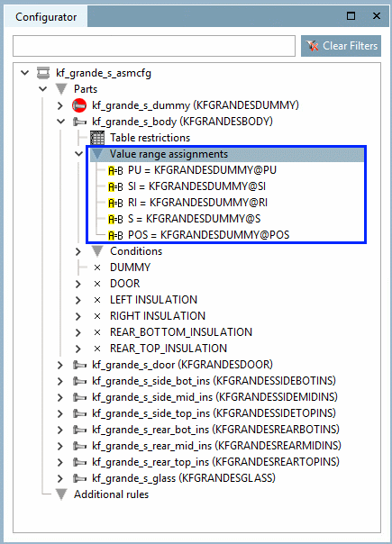Click the X icon beside LEFT INSULATION
The image size is (392, 544).
point(97,300)
